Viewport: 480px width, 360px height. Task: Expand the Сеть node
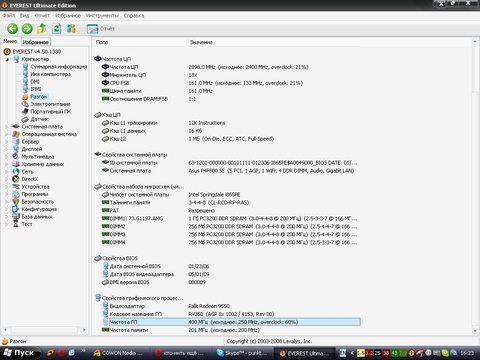coord(7,172)
